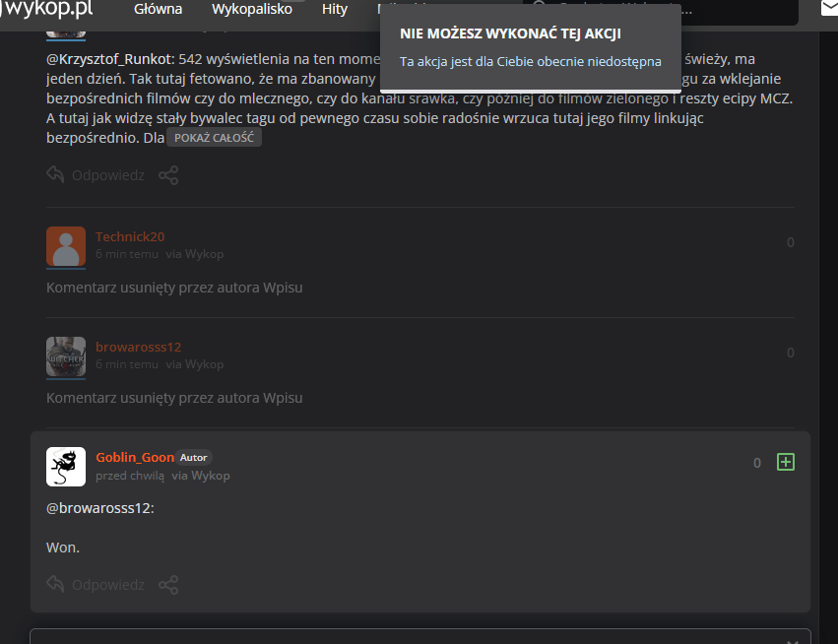Click Goblin_Goon's dragon avatar

pos(66,467)
